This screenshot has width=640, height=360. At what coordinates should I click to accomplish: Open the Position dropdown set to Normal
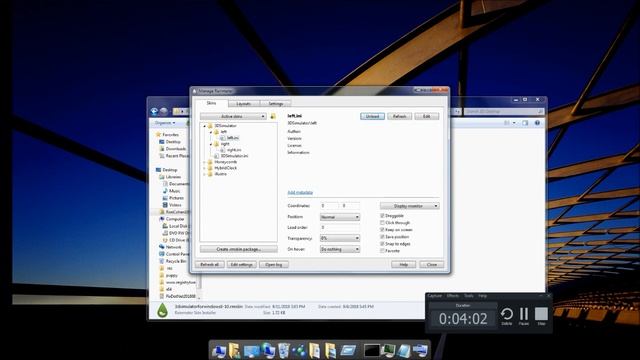tap(340, 217)
